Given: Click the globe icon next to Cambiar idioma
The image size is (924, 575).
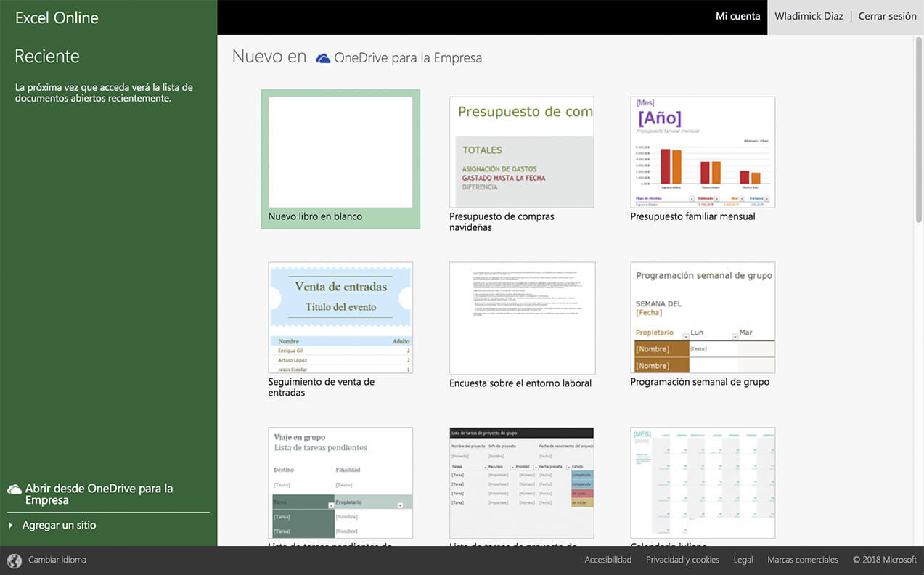Looking at the screenshot, I should (x=15, y=560).
